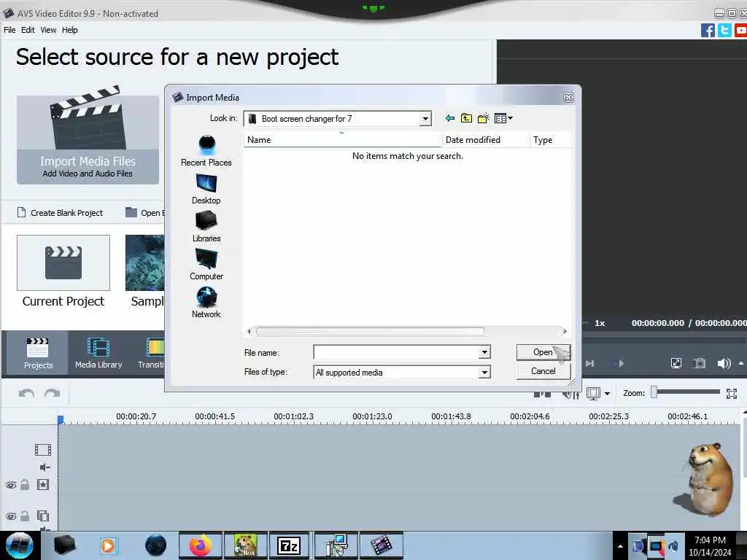This screenshot has width=747, height=560.
Task: Click the main video track icon
Action: [43, 449]
